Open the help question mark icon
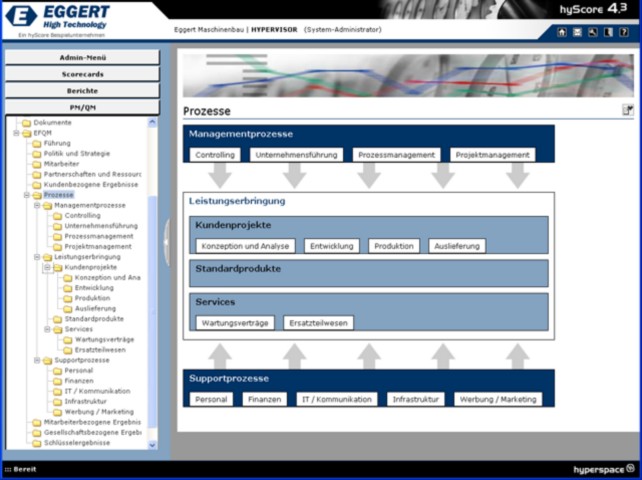The height and width of the screenshot is (480, 642). pos(622,32)
